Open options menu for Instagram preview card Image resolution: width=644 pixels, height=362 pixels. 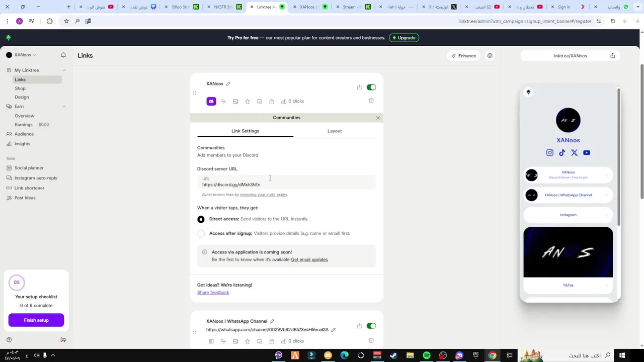[607, 215]
